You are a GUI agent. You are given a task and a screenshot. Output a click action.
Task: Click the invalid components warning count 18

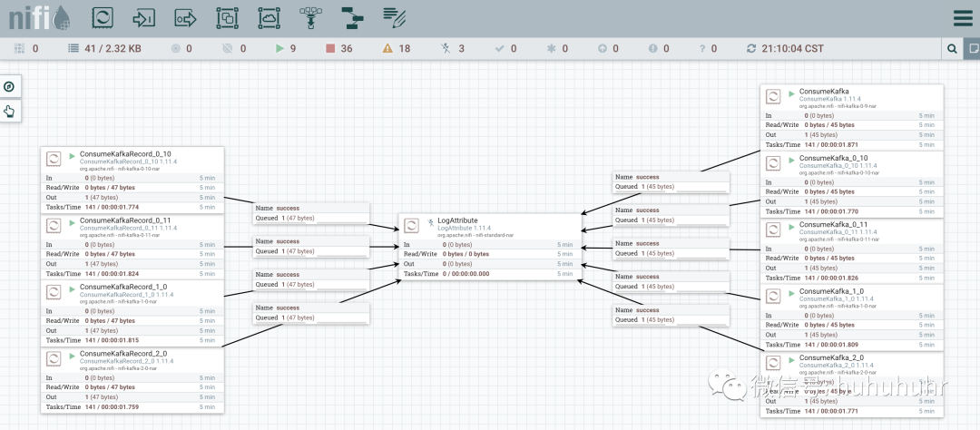pyautogui.click(x=405, y=48)
